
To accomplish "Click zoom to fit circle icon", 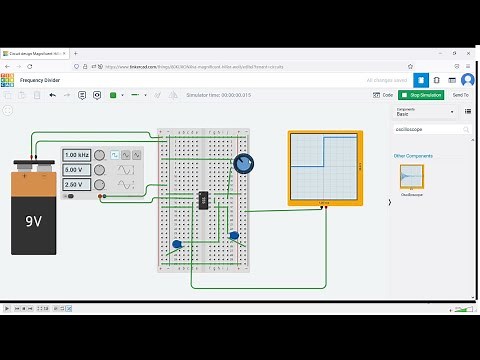I will [x=7, y=110].
